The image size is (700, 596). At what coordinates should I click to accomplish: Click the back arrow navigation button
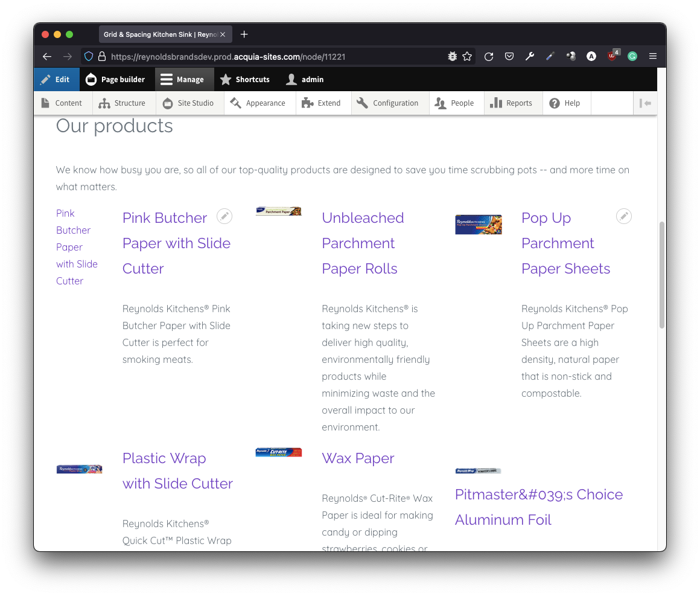[47, 56]
